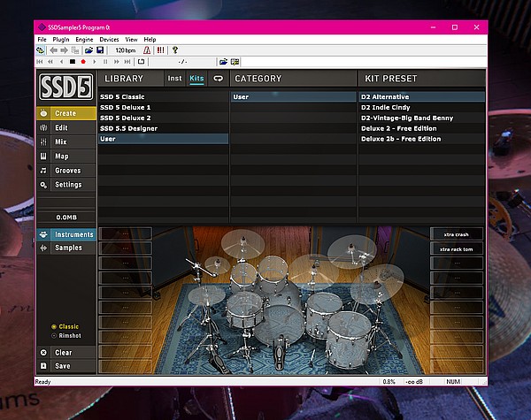Click the link icon beside Kits tab
The image size is (531, 420).
click(x=218, y=79)
